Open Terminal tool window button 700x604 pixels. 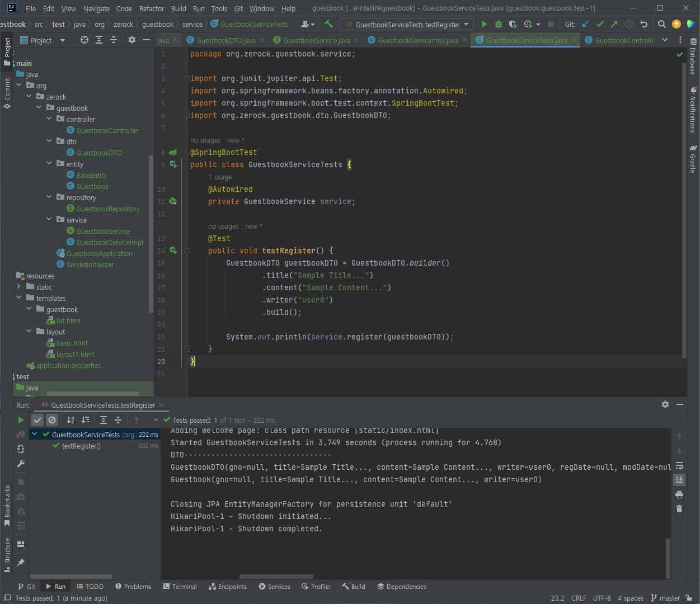point(180,587)
